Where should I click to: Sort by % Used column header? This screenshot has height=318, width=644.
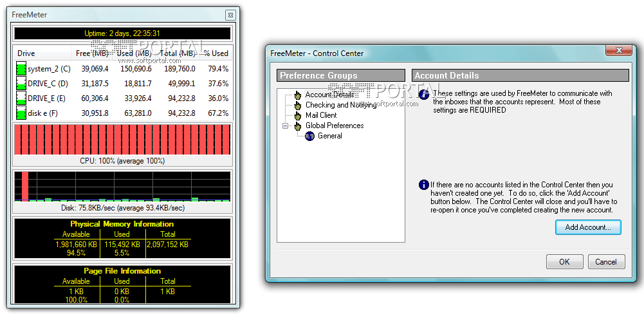coord(216,53)
